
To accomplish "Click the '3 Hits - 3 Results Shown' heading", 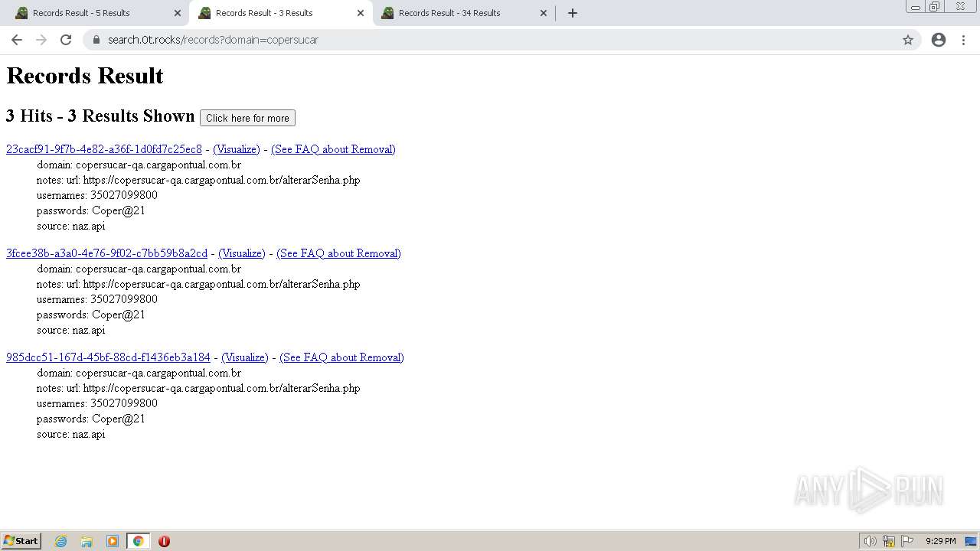I will [100, 116].
